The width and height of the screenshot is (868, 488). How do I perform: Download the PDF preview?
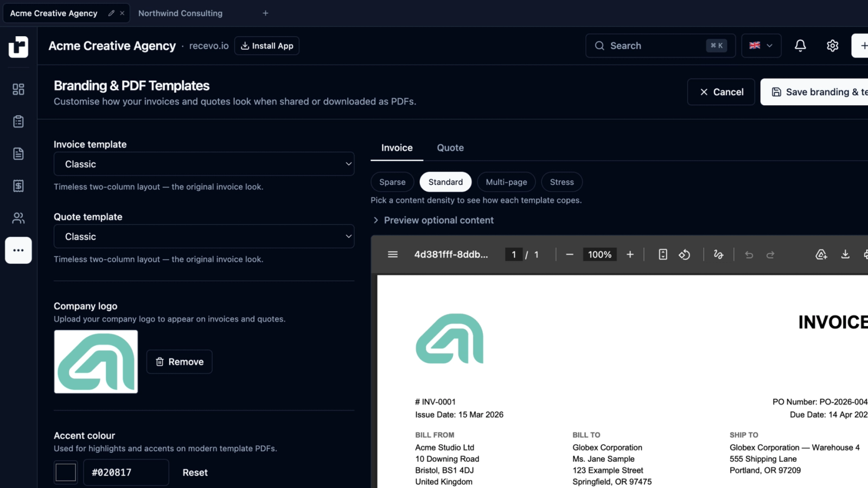tap(845, 254)
